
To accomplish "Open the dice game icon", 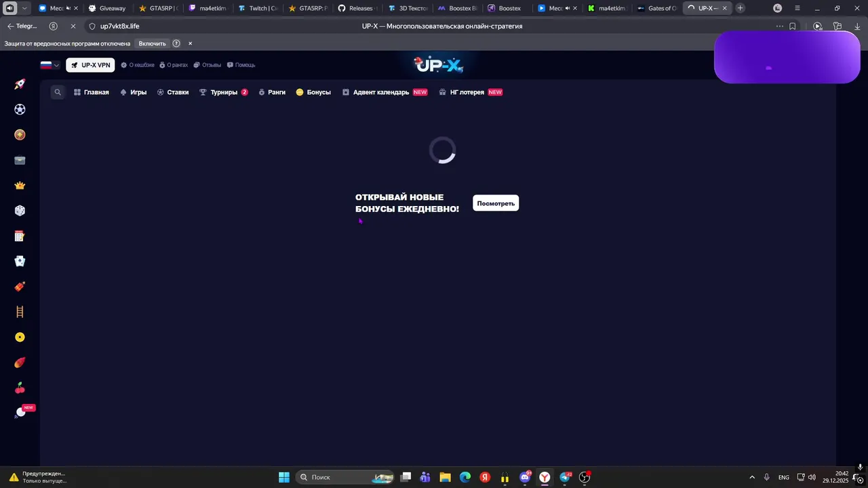I will (20, 211).
